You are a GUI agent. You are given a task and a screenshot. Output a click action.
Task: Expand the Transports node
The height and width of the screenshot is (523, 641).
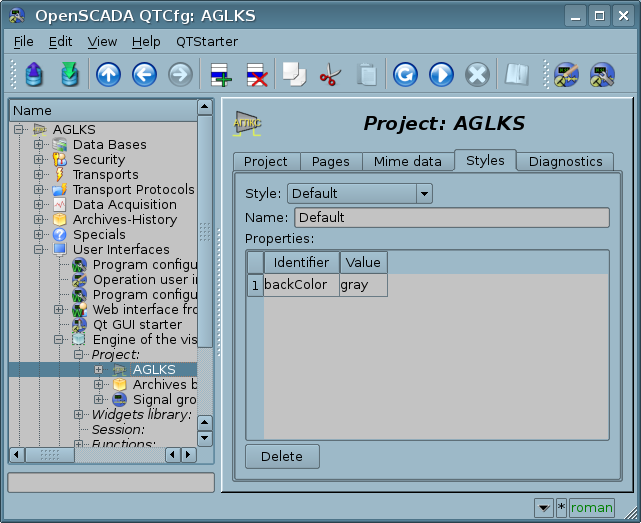click(38, 175)
